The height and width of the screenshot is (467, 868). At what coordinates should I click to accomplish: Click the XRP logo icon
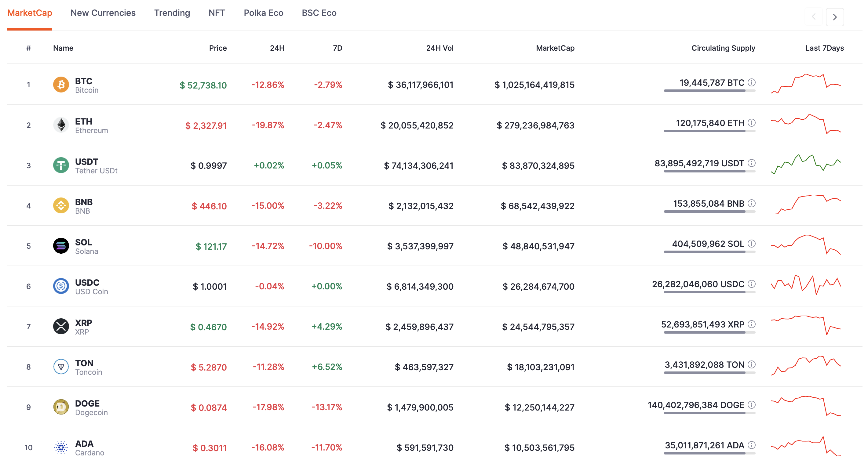pyautogui.click(x=61, y=326)
